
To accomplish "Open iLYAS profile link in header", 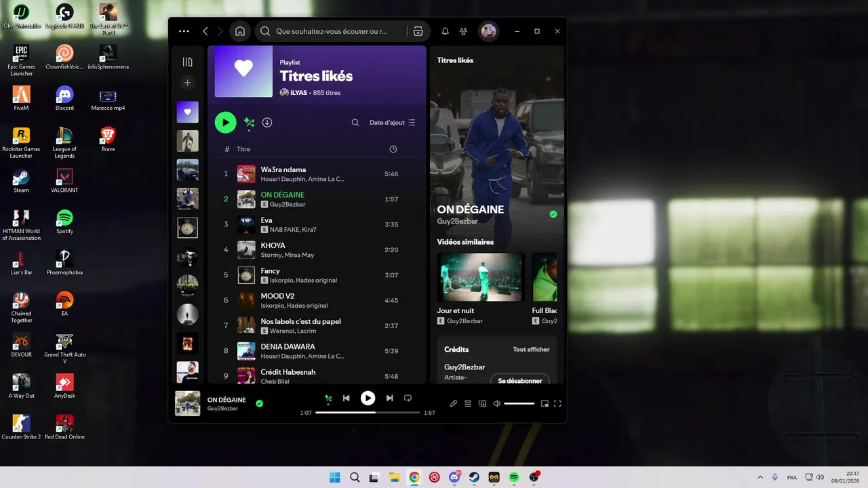I will click(299, 93).
